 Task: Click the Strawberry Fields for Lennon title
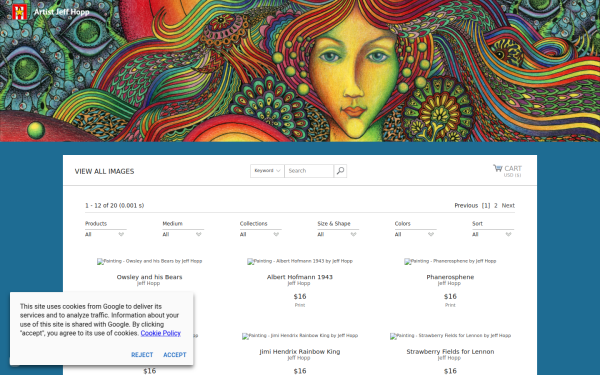coord(450,351)
